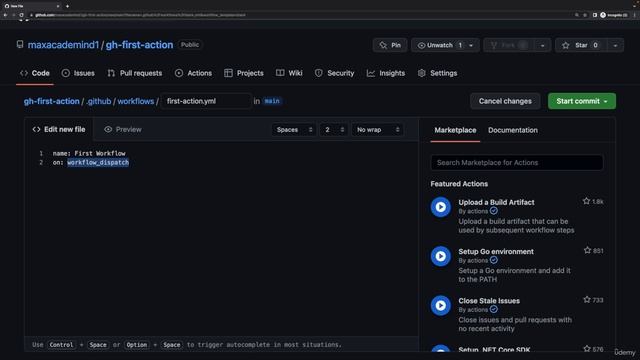Image resolution: width=640 pixels, height=360 pixels.
Task: Click the gh-first-action repository title link
Action: (139, 45)
